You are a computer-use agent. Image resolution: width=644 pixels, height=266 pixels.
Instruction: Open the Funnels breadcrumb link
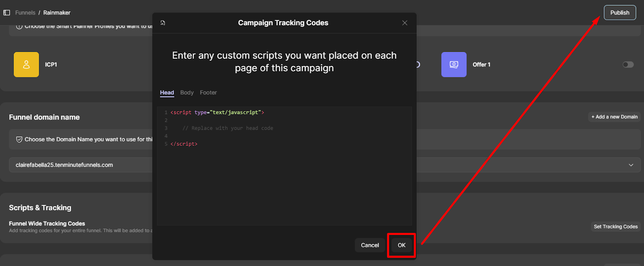pyautogui.click(x=25, y=12)
